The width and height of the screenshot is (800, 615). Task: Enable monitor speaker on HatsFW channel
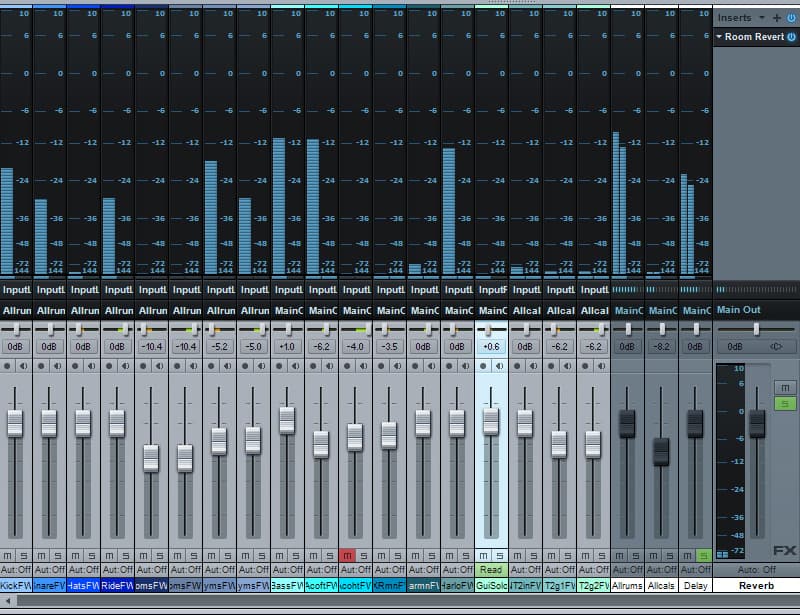tap(91, 366)
